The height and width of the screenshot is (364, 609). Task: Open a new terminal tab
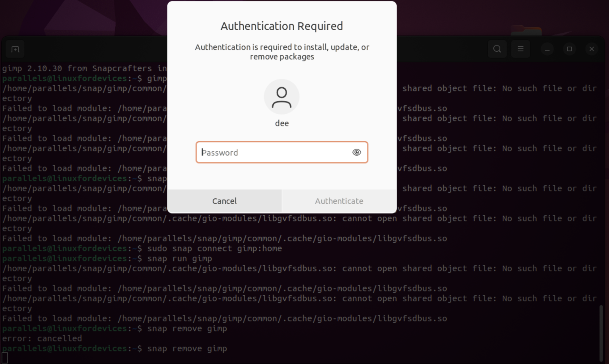[x=15, y=49]
